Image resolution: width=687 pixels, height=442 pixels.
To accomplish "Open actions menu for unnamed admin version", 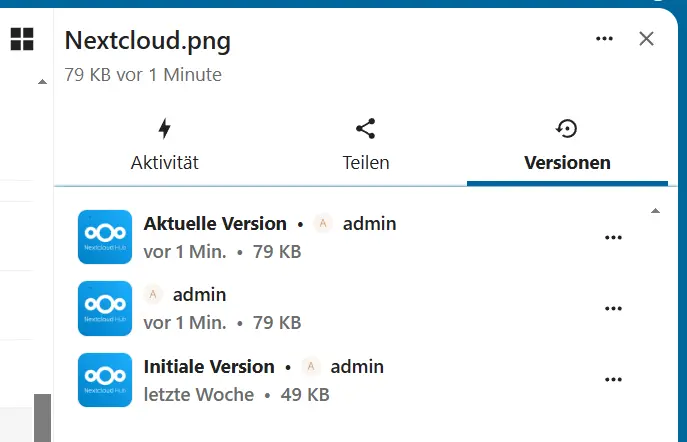I will pyautogui.click(x=613, y=308).
